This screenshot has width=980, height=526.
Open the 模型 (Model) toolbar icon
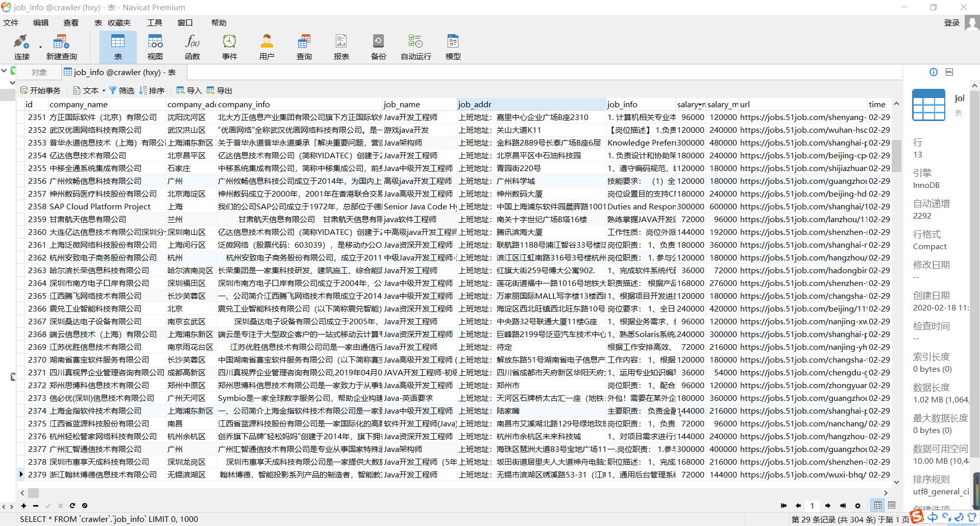pyautogui.click(x=453, y=47)
